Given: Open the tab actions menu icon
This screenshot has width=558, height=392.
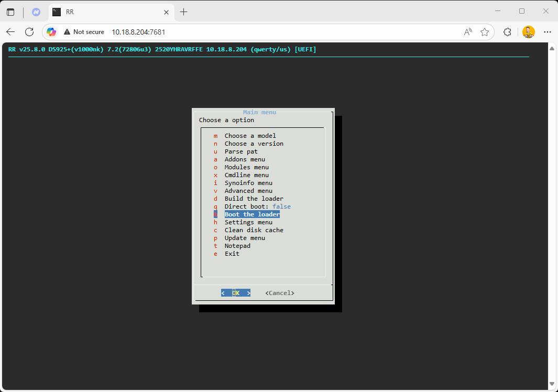Looking at the screenshot, I should [x=10, y=12].
